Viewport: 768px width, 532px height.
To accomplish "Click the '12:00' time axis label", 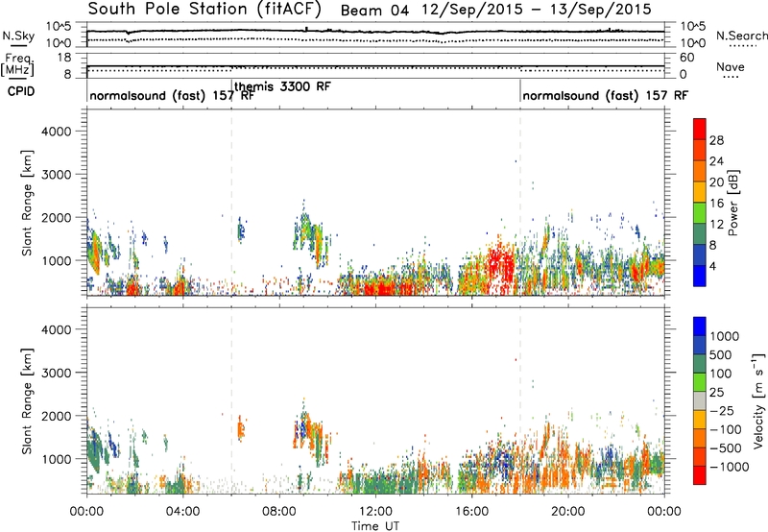I will pyautogui.click(x=375, y=512).
